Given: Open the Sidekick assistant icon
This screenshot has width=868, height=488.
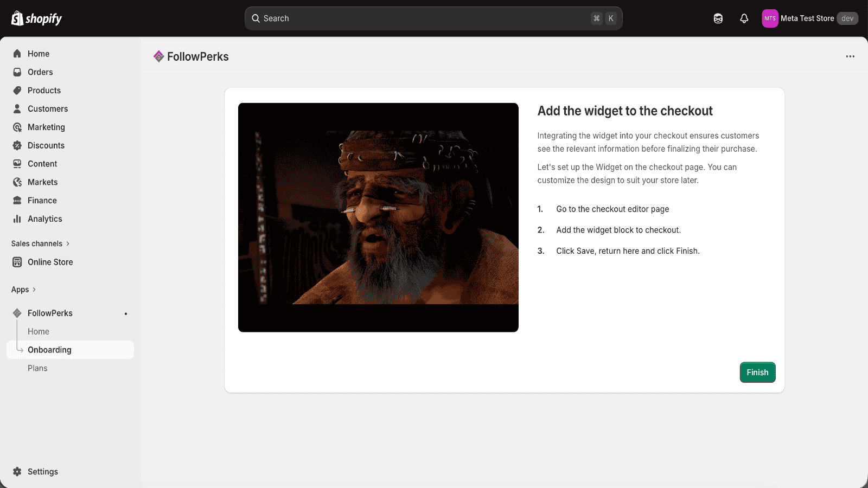Looking at the screenshot, I should (x=718, y=18).
